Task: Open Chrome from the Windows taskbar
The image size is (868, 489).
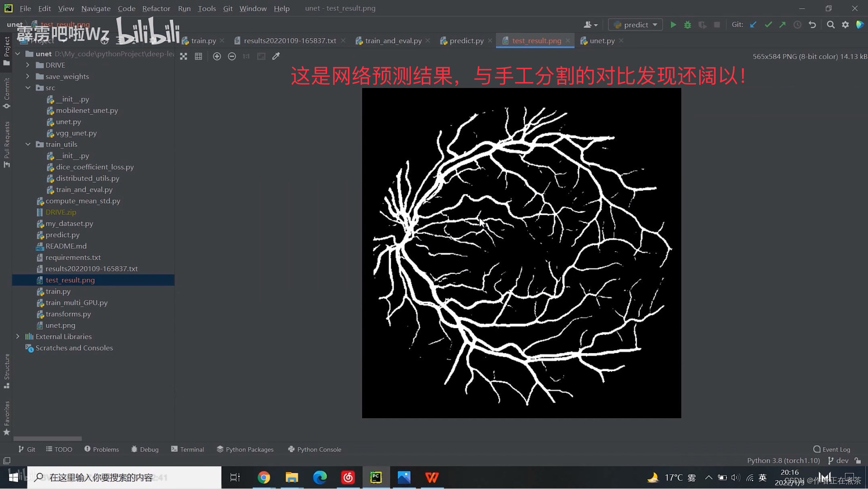Action: pyautogui.click(x=264, y=478)
